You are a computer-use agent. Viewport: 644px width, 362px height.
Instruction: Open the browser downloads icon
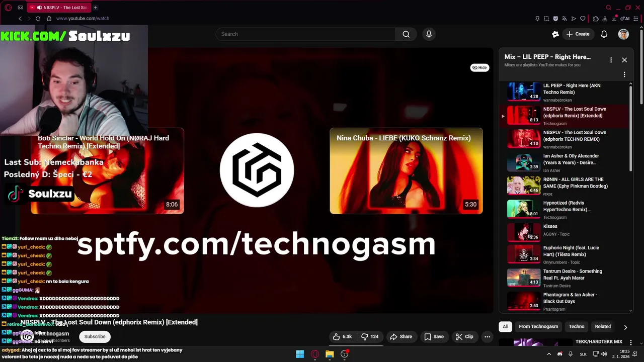(615, 19)
